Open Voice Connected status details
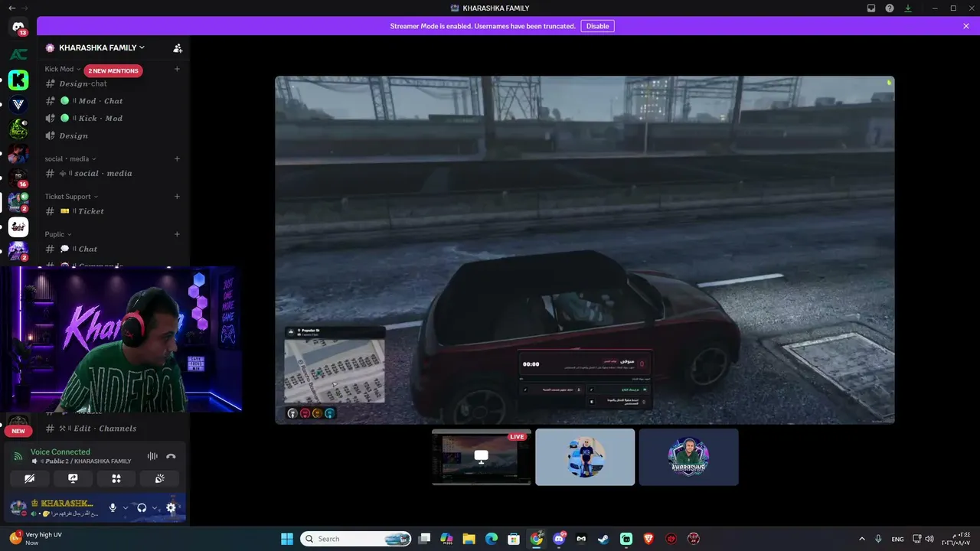The width and height of the screenshot is (980, 551). tap(60, 452)
